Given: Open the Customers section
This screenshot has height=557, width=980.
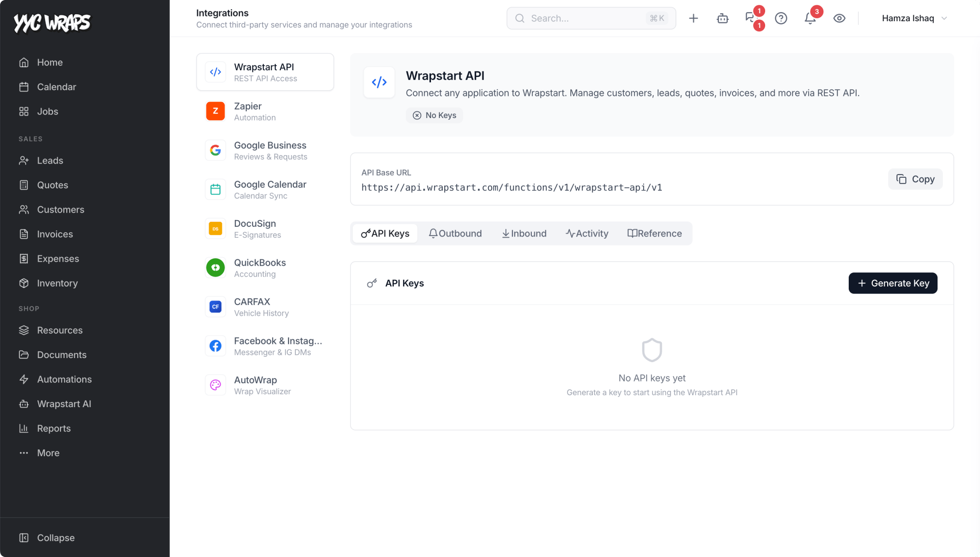Looking at the screenshot, I should pyautogui.click(x=61, y=210).
